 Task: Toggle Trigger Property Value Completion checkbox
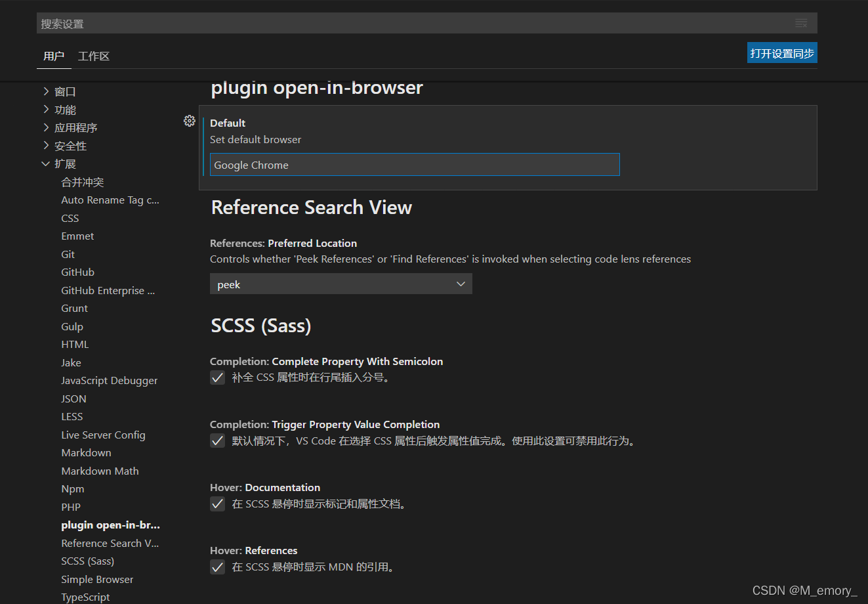[218, 441]
